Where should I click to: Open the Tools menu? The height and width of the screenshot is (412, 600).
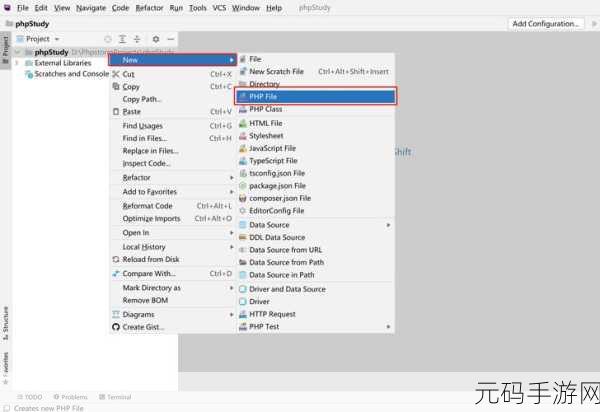coord(197,8)
